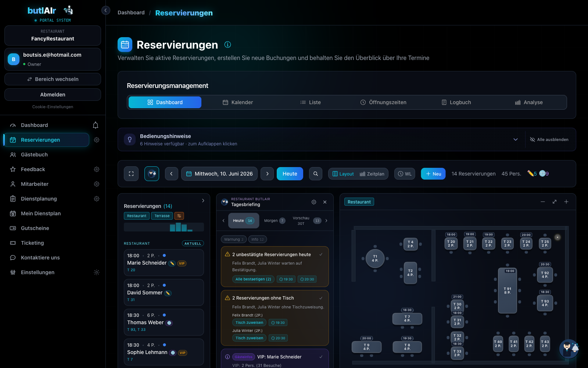Open Reservierungen settings gear in sidebar
This screenshot has height=368, width=588.
coord(97,140)
